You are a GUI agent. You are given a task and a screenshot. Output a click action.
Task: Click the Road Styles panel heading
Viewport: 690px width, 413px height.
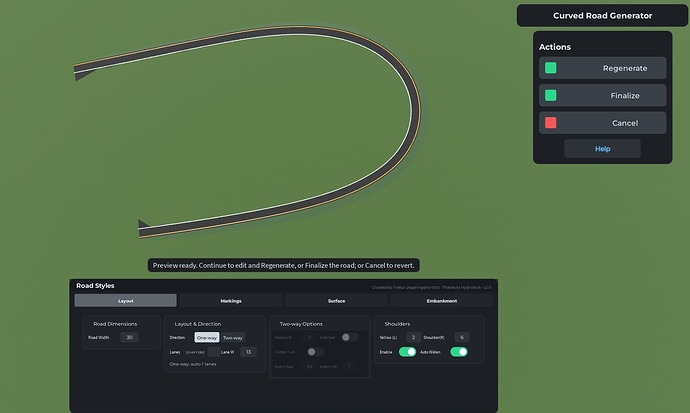(95, 285)
